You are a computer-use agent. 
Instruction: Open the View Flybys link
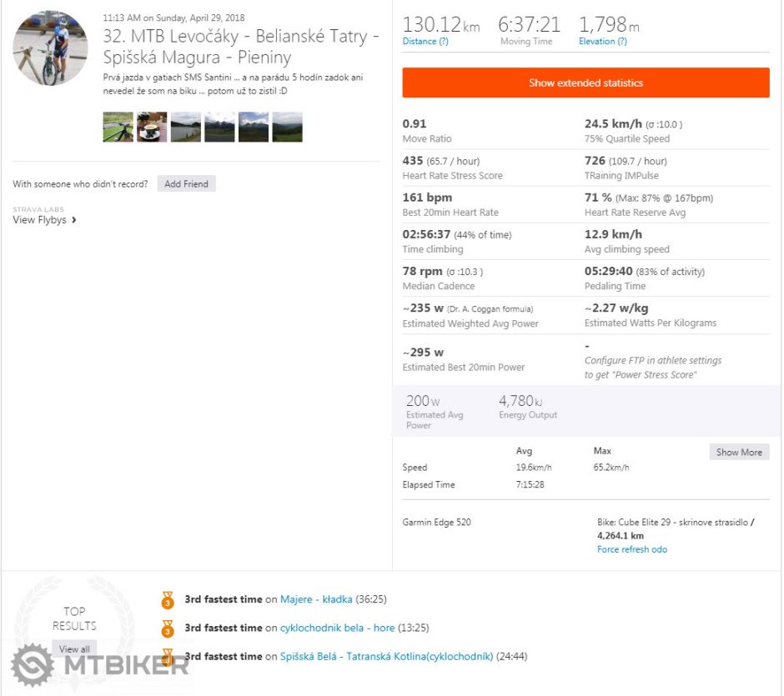click(39, 220)
